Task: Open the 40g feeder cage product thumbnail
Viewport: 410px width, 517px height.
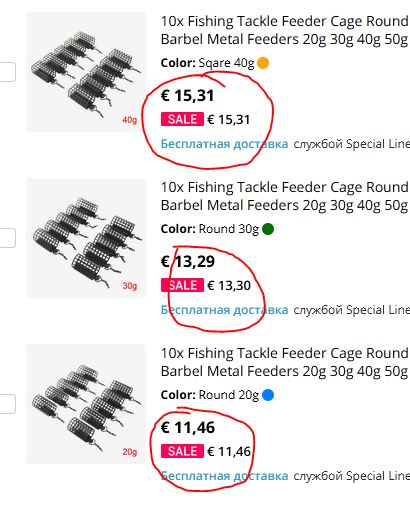Action: (86, 72)
